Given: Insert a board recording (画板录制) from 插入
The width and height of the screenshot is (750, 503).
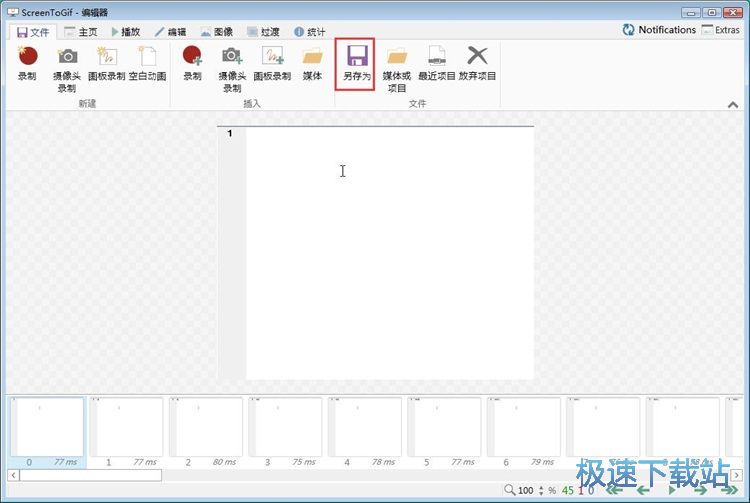Looking at the screenshot, I should (272, 64).
